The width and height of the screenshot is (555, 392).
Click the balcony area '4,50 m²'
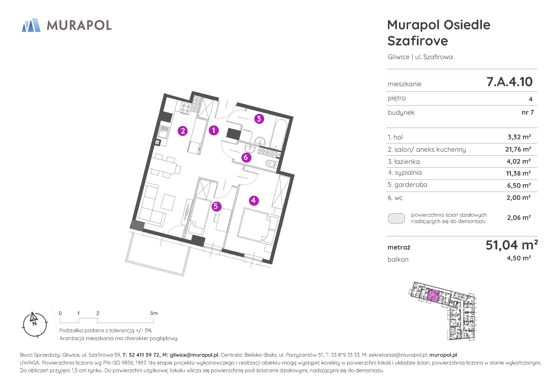pos(519,258)
